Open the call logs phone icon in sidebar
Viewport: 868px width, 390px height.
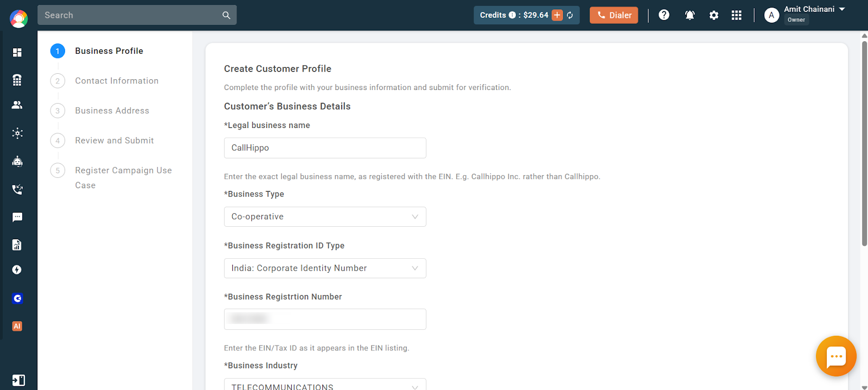tap(17, 189)
